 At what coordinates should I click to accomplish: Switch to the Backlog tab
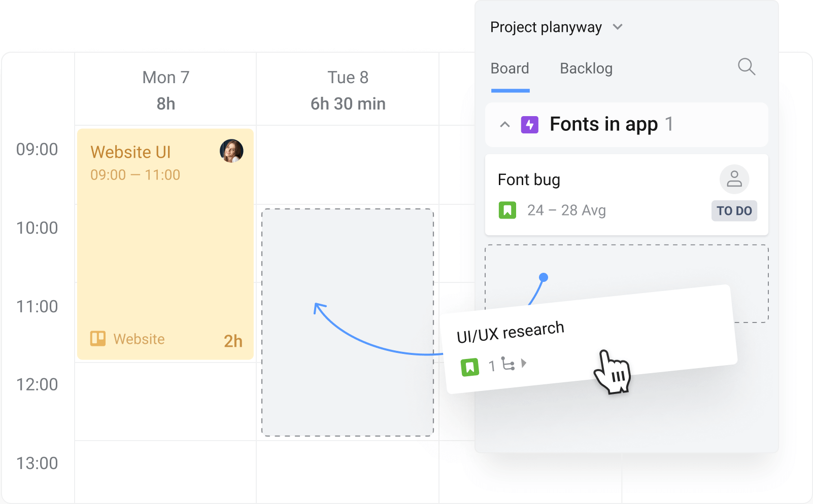(x=586, y=68)
